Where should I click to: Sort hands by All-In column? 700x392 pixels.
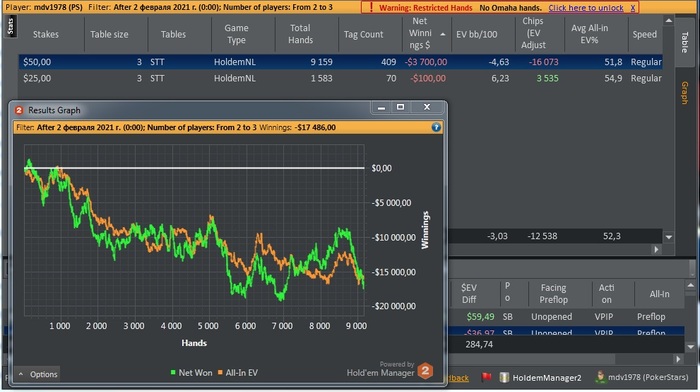659,293
